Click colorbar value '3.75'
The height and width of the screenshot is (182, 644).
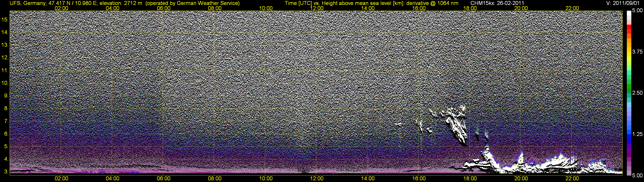[x=637, y=52]
